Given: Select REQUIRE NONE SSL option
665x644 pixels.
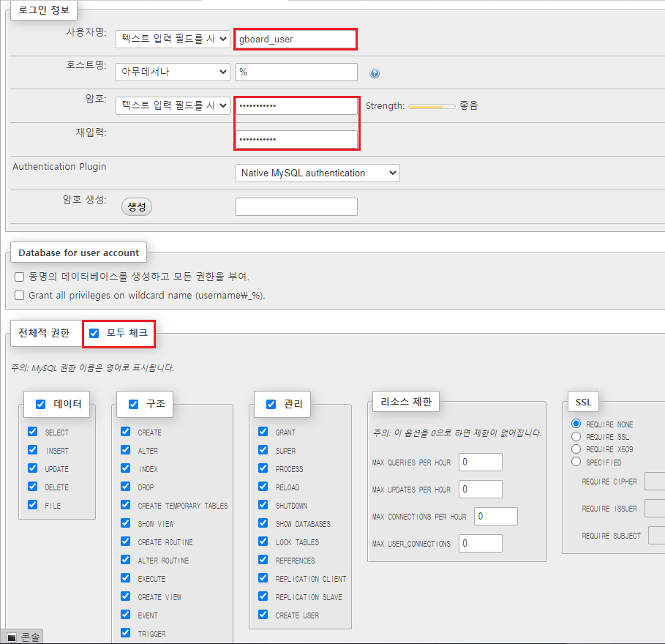Looking at the screenshot, I should [x=576, y=424].
